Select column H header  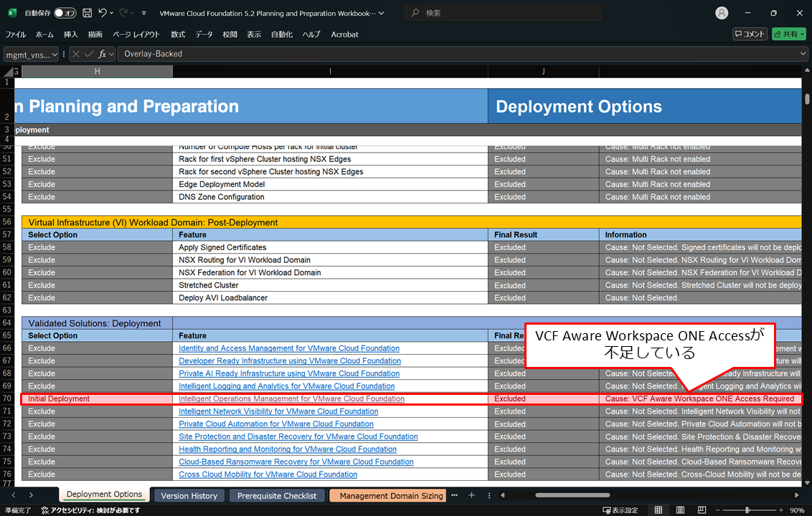(x=97, y=72)
